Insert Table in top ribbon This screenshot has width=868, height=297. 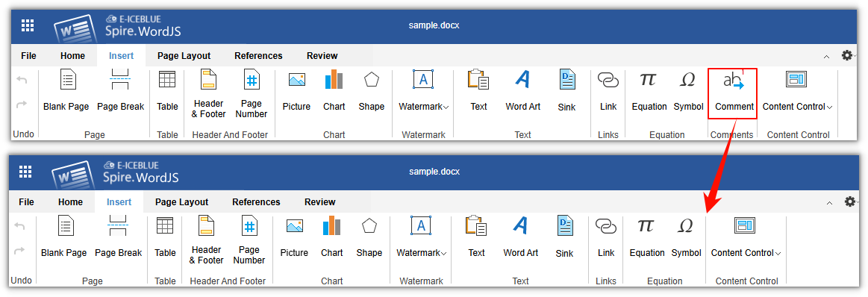167,91
